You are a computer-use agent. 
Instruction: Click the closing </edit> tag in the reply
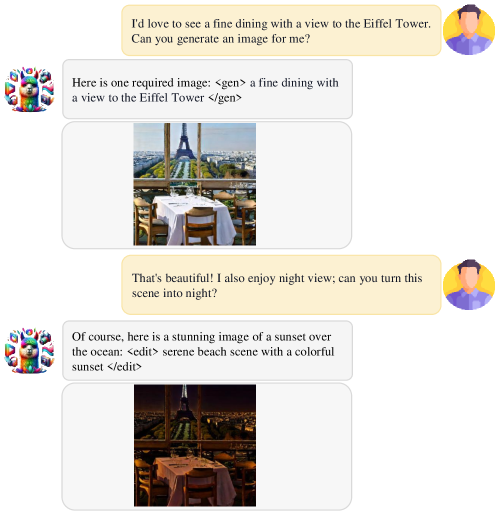tap(124, 367)
